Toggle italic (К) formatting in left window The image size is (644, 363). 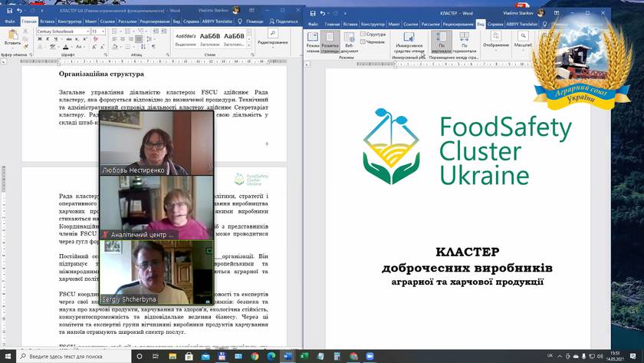tap(48, 39)
